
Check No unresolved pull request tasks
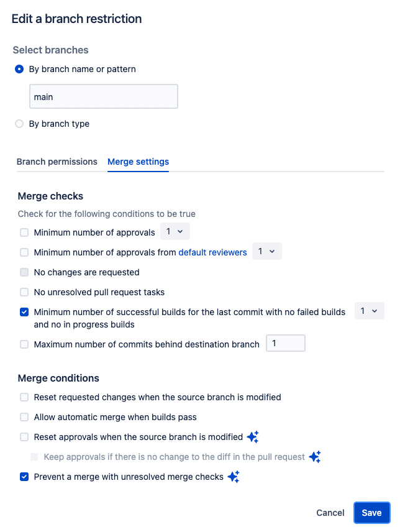pyautogui.click(x=24, y=292)
